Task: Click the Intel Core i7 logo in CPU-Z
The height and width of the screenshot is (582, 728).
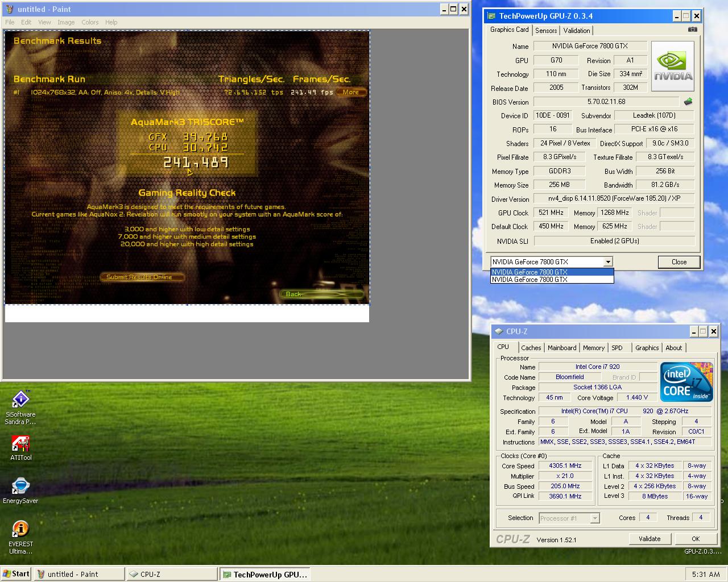Action: [687, 382]
